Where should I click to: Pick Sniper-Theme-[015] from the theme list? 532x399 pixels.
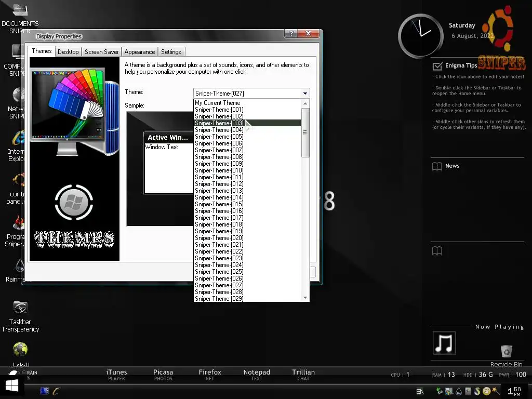(x=247, y=204)
